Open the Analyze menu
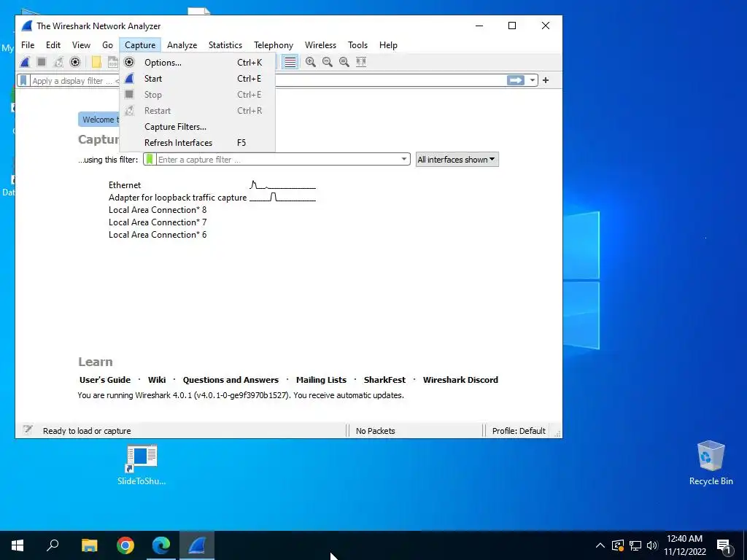 coord(182,44)
